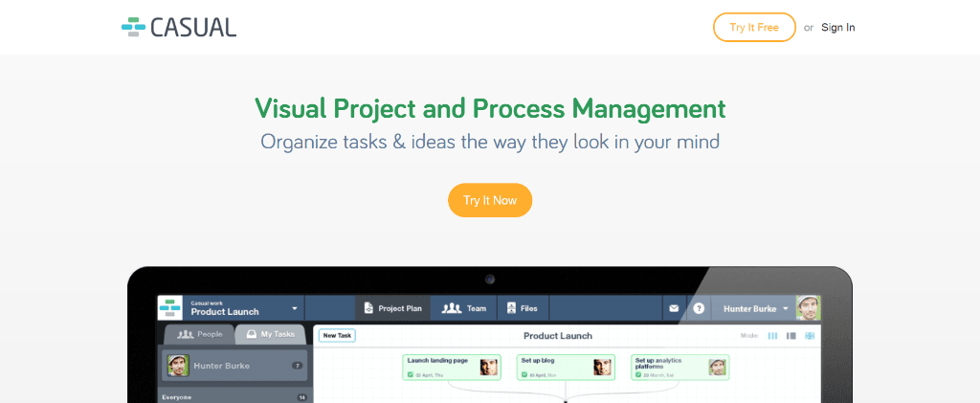This screenshot has width=980, height=403.
Task: Switch to the diagram view mode icon
Action: (x=810, y=336)
